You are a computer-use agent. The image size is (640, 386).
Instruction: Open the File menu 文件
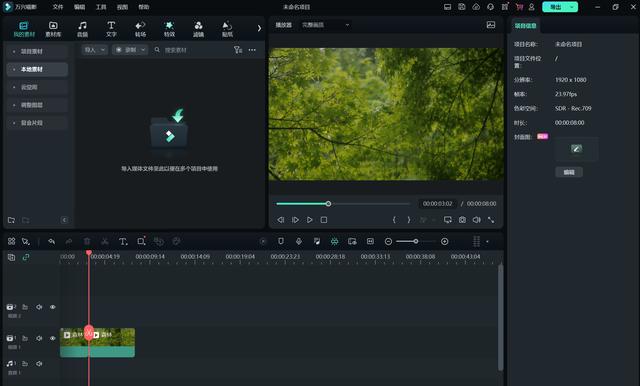click(58, 7)
